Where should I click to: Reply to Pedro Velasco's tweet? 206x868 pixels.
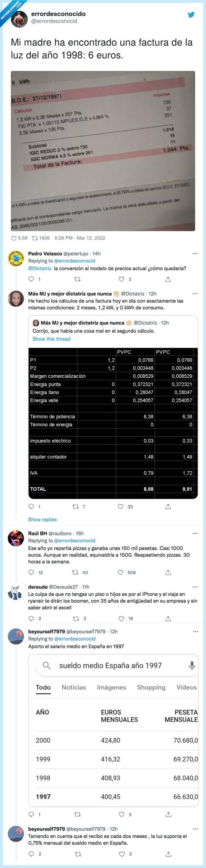tap(31, 279)
